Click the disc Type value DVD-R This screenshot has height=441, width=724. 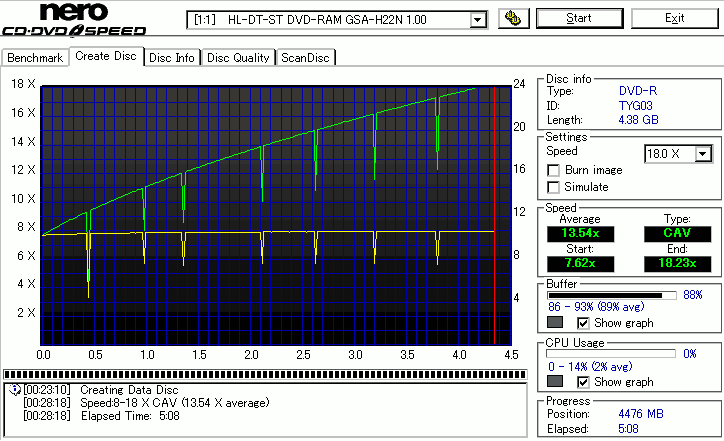click(638, 91)
